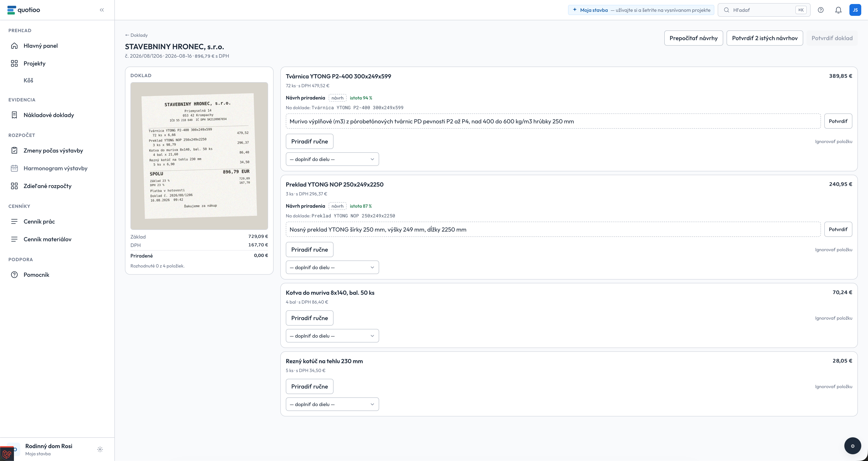Image resolution: width=868 pixels, height=461 pixels.
Task: Click the Nákladové doklady receipt icon
Action: coord(14,115)
